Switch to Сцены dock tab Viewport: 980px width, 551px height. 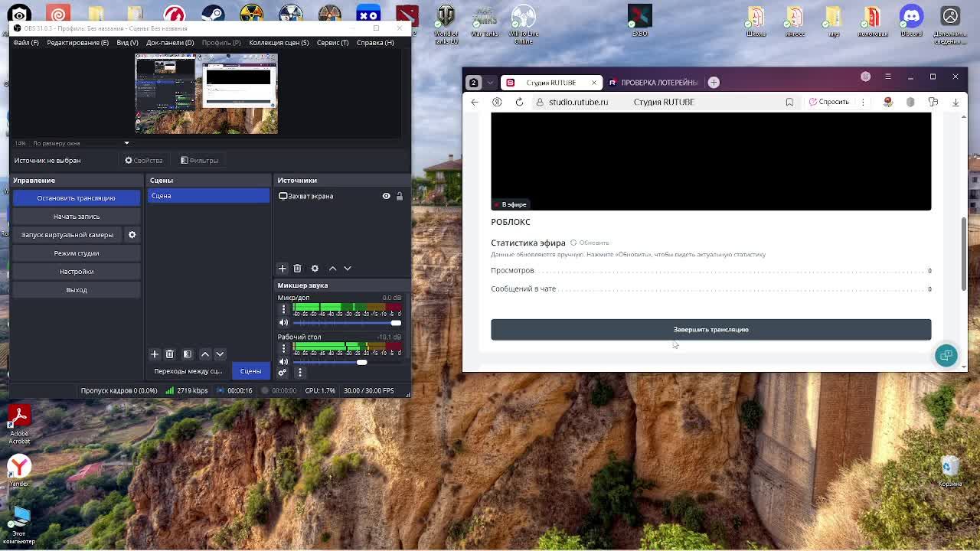(x=250, y=371)
